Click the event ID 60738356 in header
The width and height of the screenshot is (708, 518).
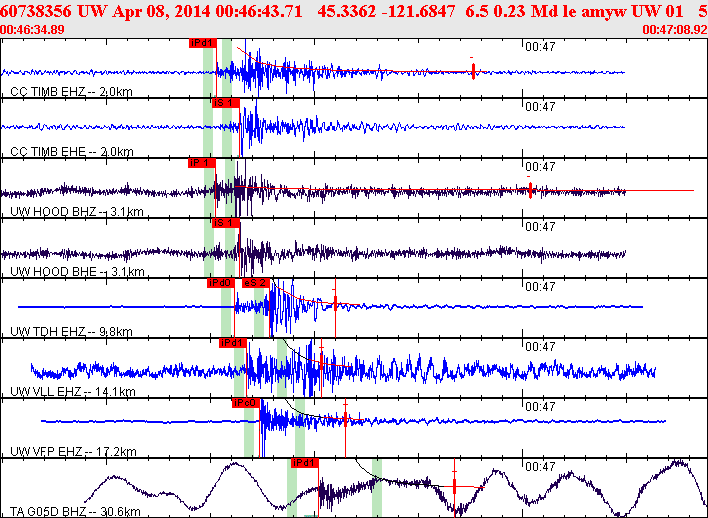35,11
